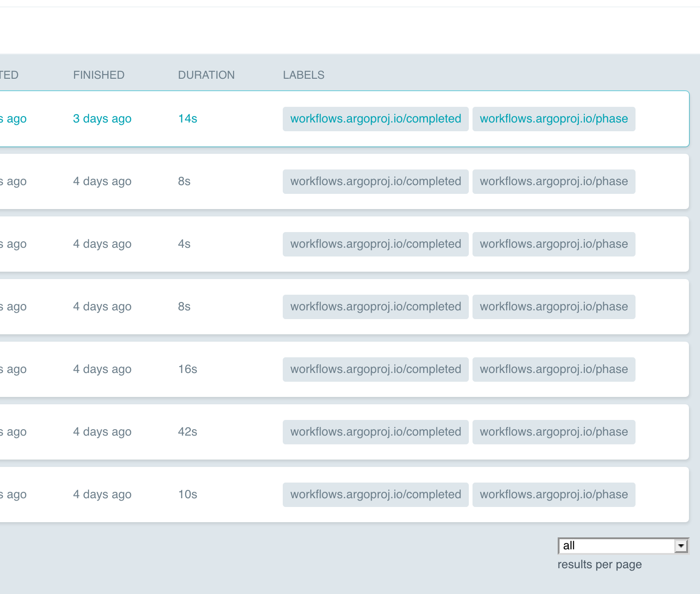Image resolution: width=700 pixels, height=594 pixels.
Task: Select workflows.argoproj.io/phase label on highlighted row
Action: click(x=554, y=118)
